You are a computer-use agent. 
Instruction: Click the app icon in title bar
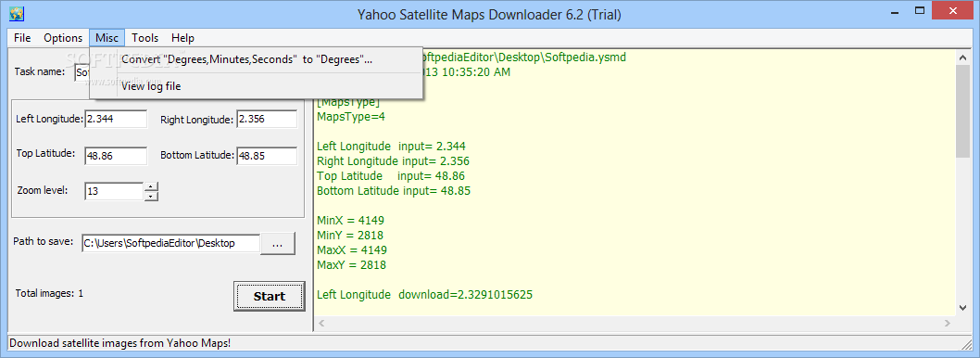17,12
